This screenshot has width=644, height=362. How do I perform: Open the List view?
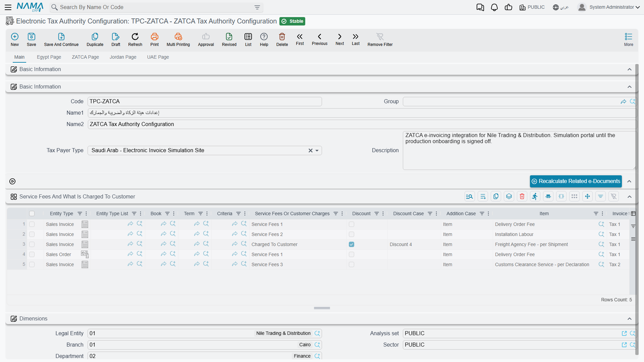click(248, 39)
